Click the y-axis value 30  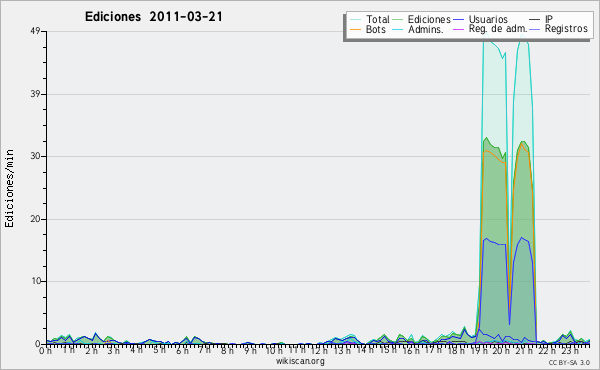point(36,156)
